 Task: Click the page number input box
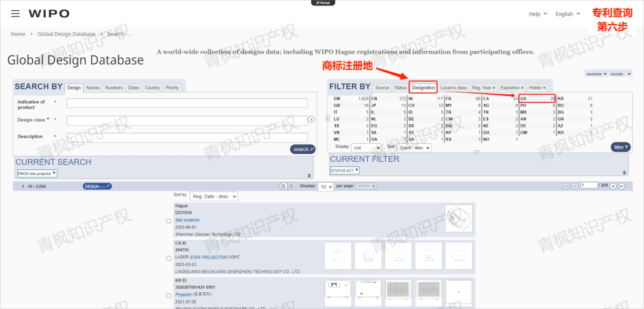(589, 186)
